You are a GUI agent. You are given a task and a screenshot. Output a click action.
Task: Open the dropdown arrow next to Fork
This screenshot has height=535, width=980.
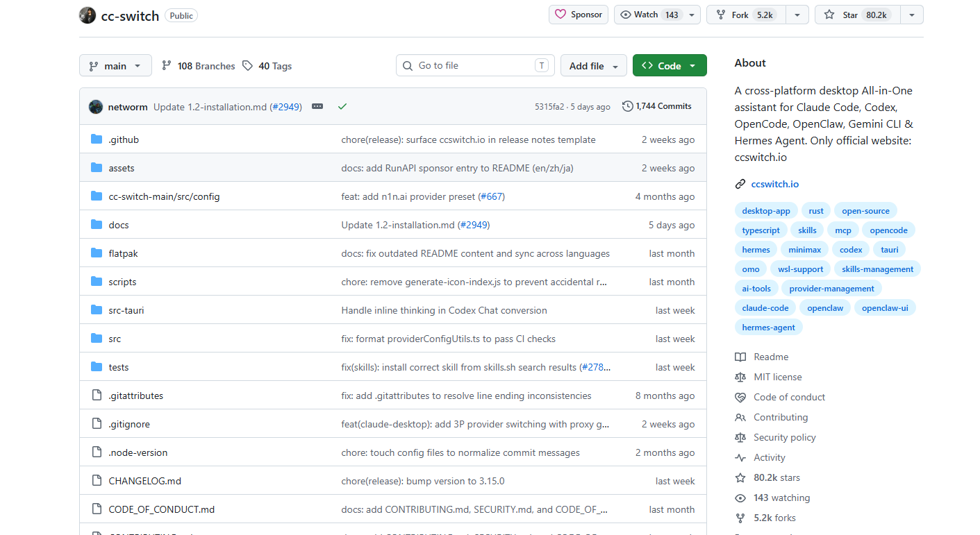[797, 15]
